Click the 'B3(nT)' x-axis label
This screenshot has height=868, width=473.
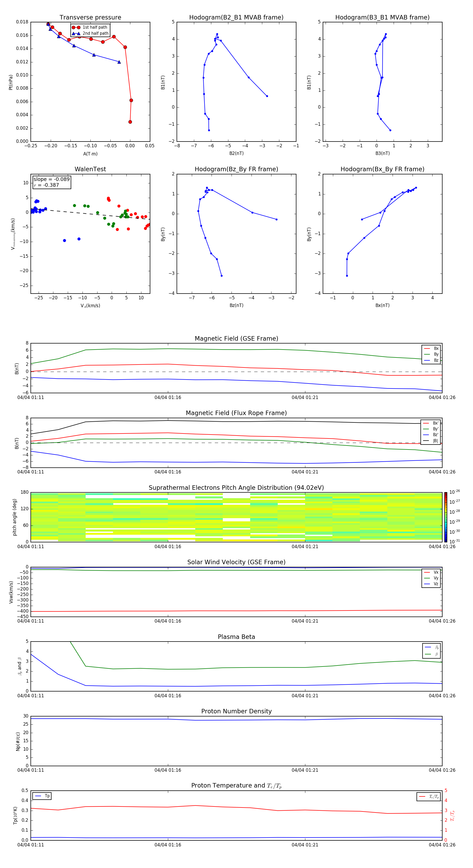(x=382, y=153)
